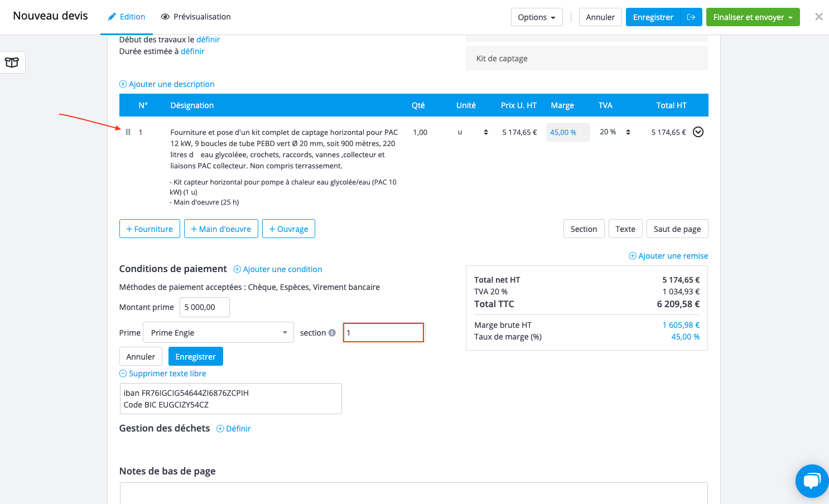Click Enregistrer under the Prime settings
The width and height of the screenshot is (829, 504).
tap(195, 356)
